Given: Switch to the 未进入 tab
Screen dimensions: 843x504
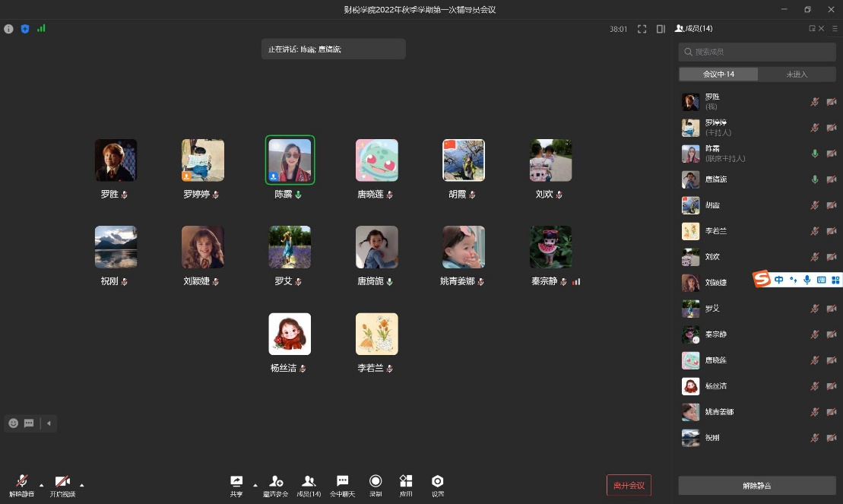Looking at the screenshot, I should [797, 74].
